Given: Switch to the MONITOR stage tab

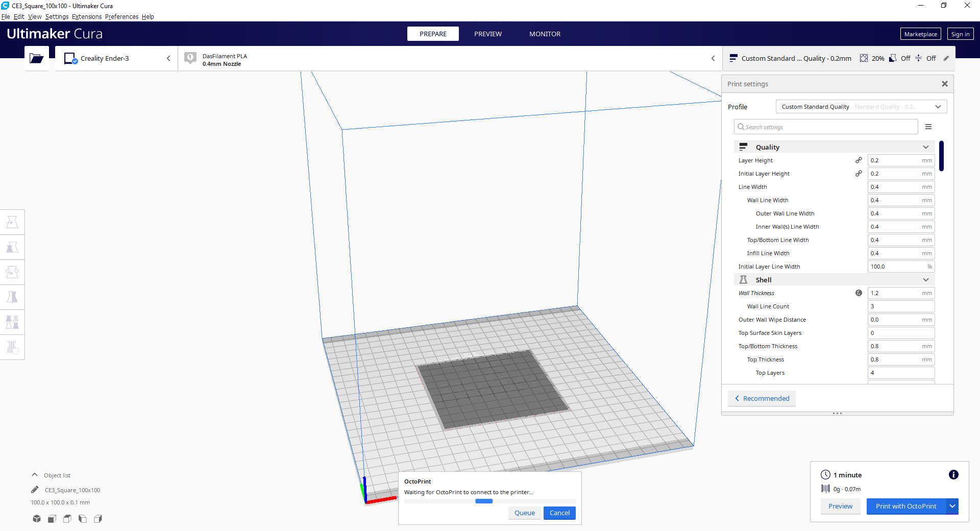Looking at the screenshot, I should point(545,34).
